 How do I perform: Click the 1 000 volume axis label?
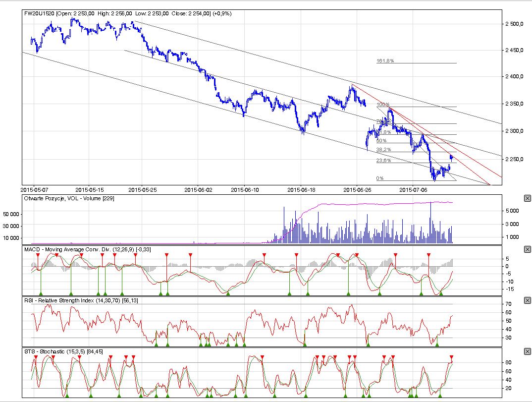tap(512, 237)
